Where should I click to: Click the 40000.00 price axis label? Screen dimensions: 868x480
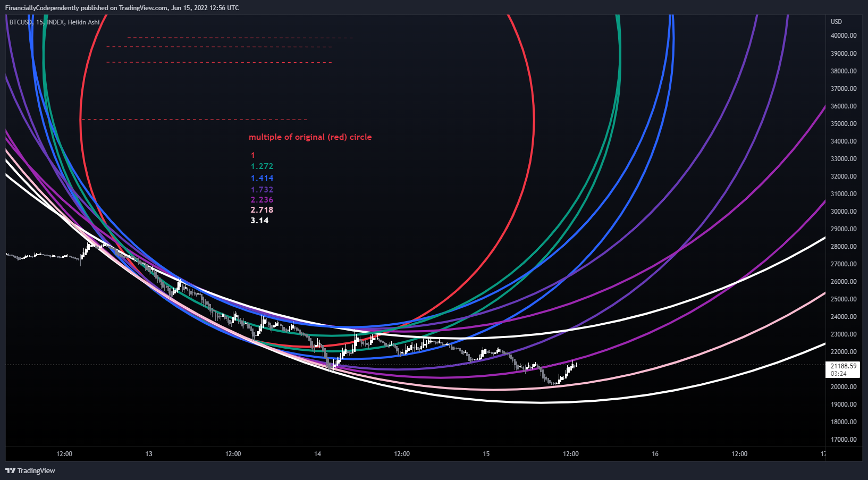(x=844, y=36)
